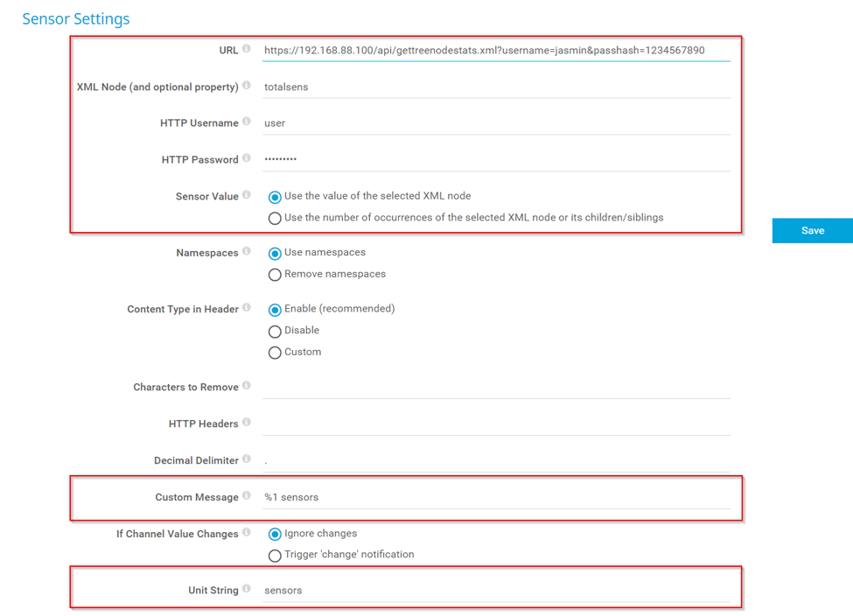This screenshot has width=853, height=616.
Task: Select Remove namespaces option
Action: [275, 274]
